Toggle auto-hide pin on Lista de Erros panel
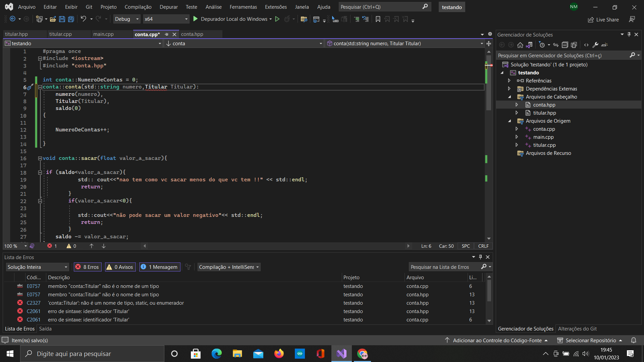The width and height of the screenshot is (644, 362). coord(480,257)
